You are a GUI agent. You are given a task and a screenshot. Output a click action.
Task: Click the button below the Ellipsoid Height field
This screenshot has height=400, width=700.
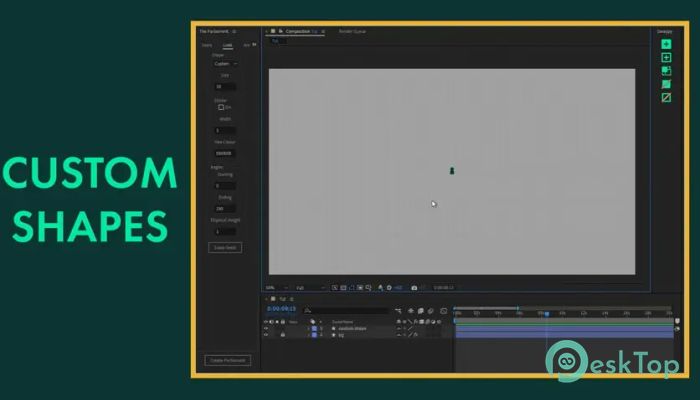(x=225, y=248)
